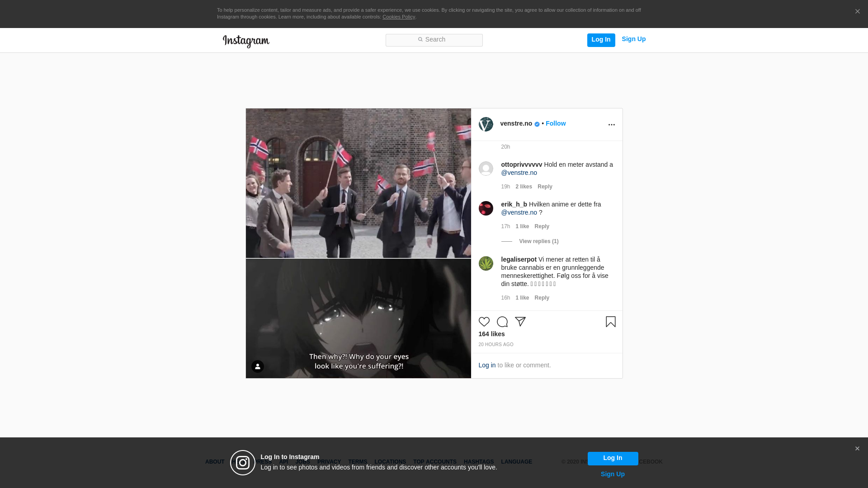Click Sign Up in bottom banner

pyautogui.click(x=613, y=474)
